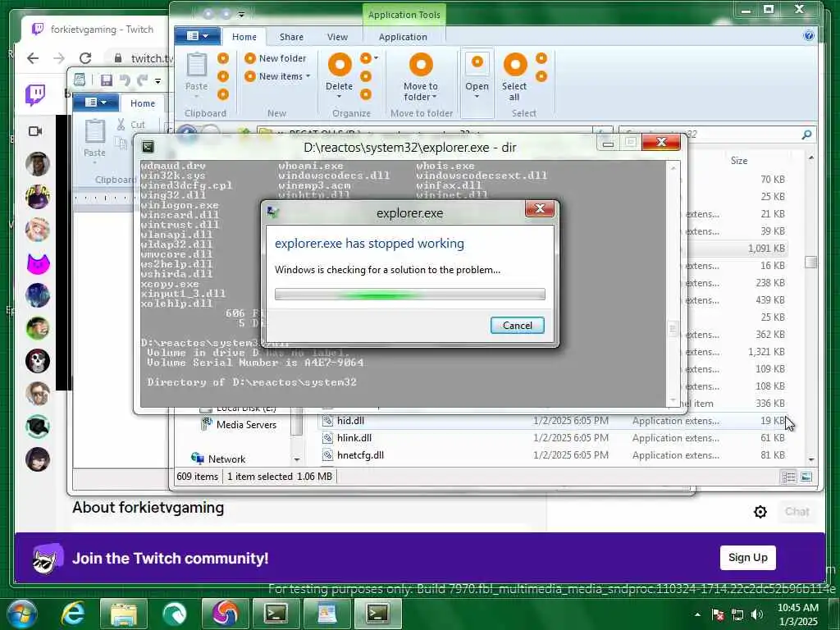The image size is (840, 630).
Task: Click the search magnifier in Explorer
Action: tap(806, 135)
